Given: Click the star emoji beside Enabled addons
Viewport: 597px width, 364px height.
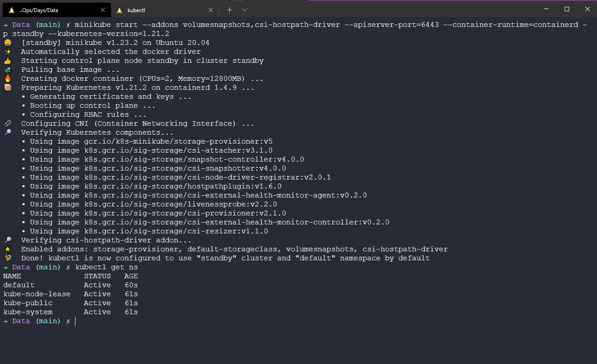Looking at the screenshot, I should click(x=8, y=249).
